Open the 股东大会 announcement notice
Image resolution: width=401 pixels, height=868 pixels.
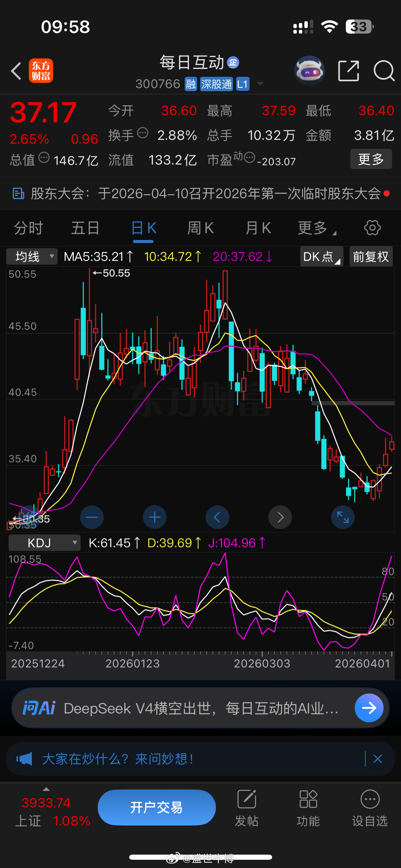click(200, 194)
